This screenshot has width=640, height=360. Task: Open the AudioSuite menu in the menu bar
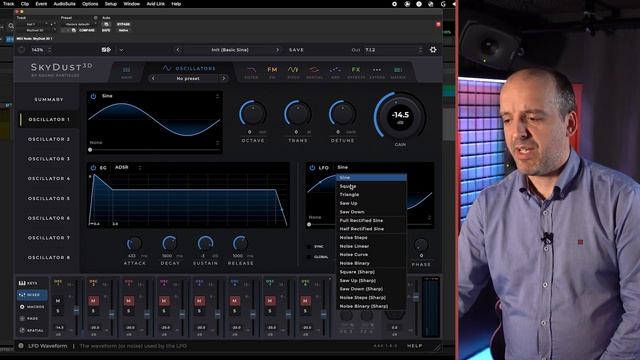point(64,4)
